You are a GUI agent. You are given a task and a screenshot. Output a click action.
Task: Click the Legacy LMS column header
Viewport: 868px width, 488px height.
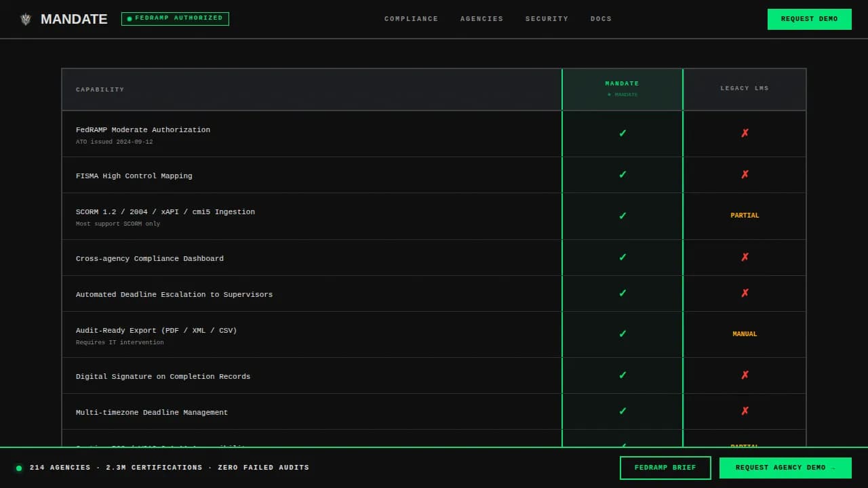pyautogui.click(x=745, y=88)
